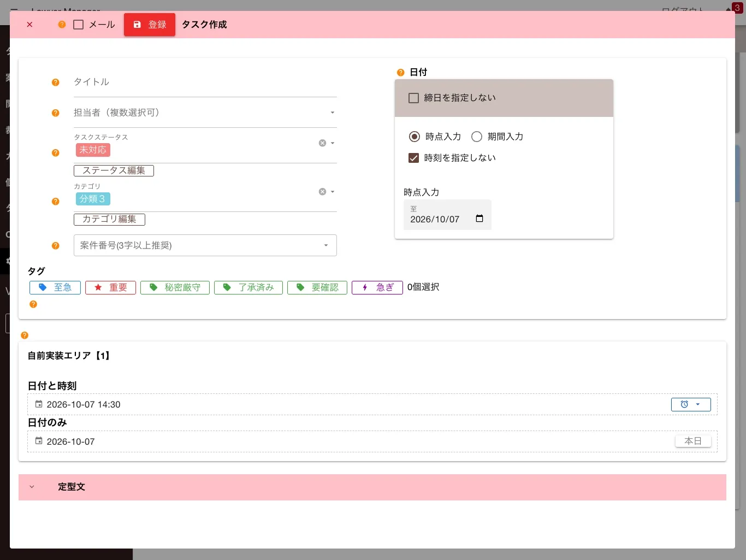This screenshot has width=746, height=560.
Task: Enable the メール checkbox
Action: coord(79,25)
